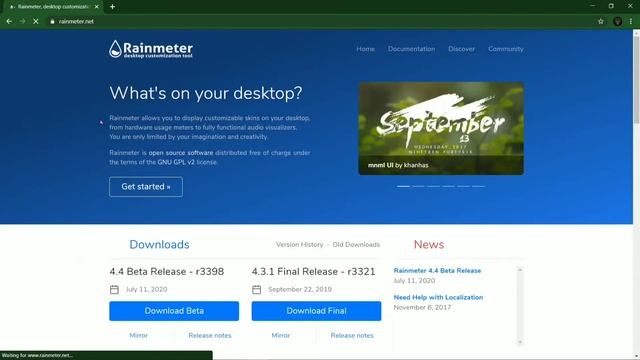Select the first carousel indicator dash

click(403, 186)
